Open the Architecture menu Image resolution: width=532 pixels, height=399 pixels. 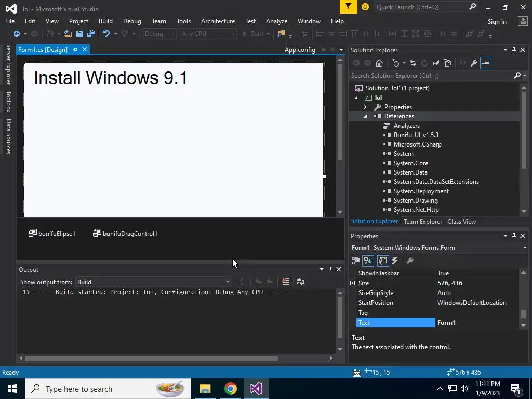[x=218, y=21]
